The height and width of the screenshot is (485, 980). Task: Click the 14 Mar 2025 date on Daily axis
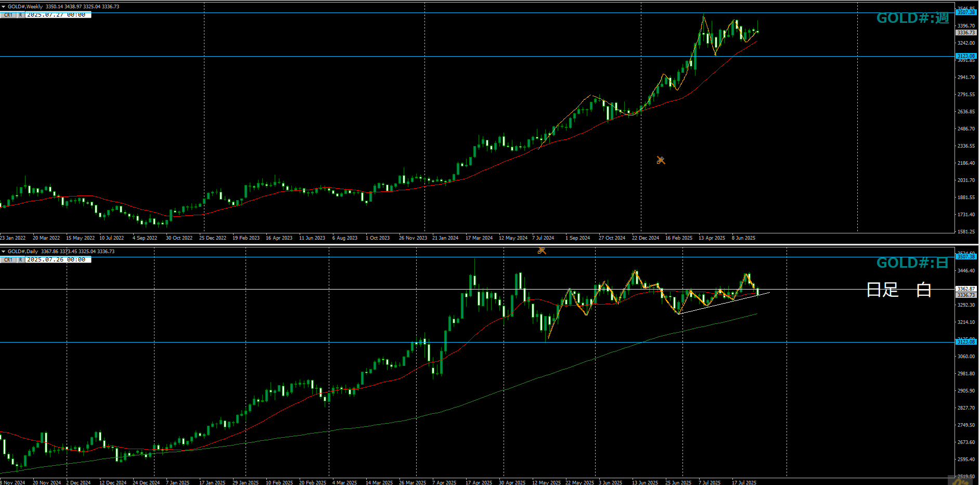tap(379, 483)
